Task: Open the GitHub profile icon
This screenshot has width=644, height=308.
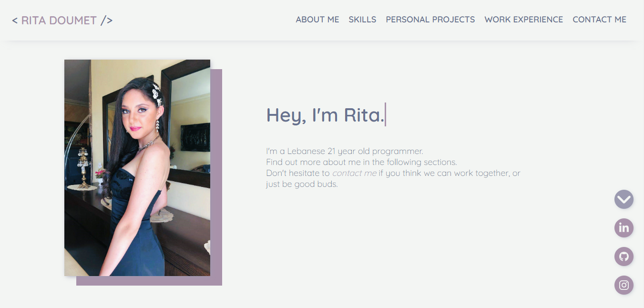Action: [x=624, y=257]
